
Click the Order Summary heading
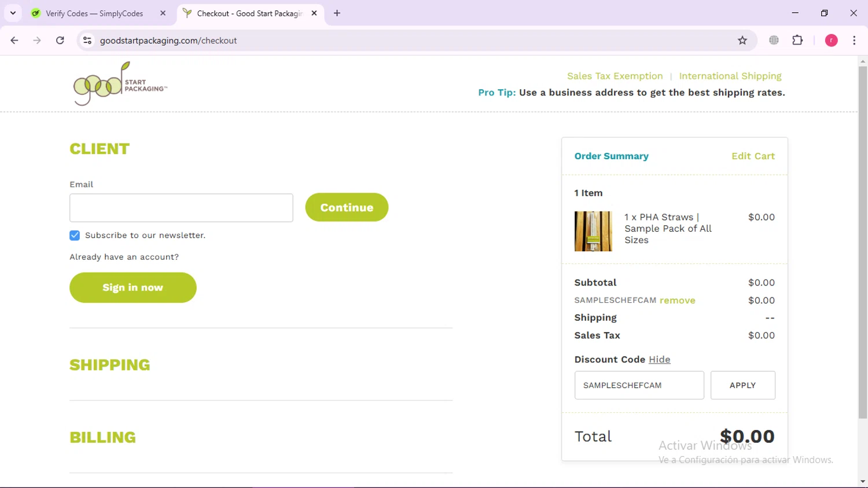click(x=611, y=156)
